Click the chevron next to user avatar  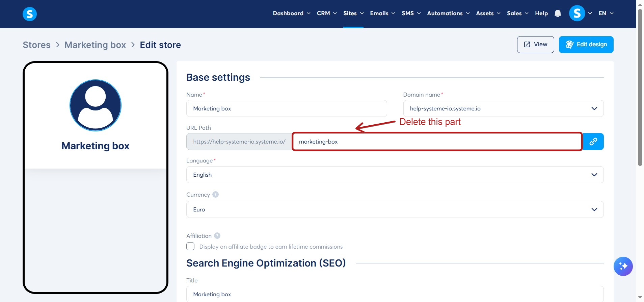click(590, 14)
